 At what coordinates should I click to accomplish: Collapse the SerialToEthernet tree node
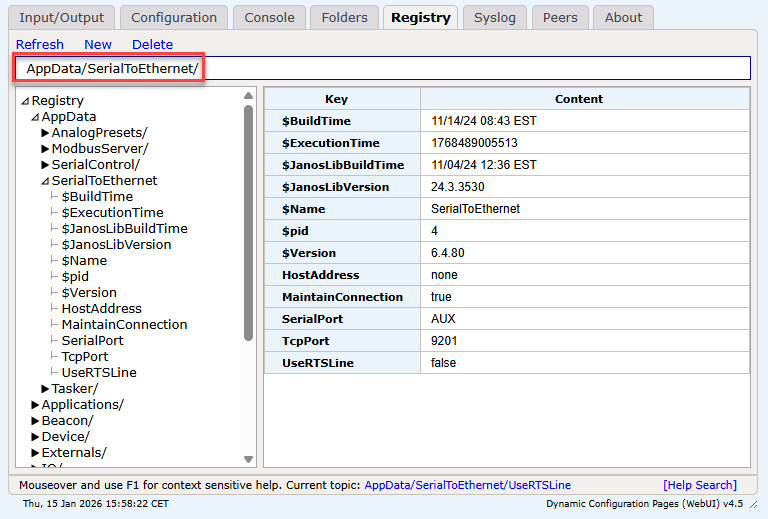pyautogui.click(x=45, y=181)
